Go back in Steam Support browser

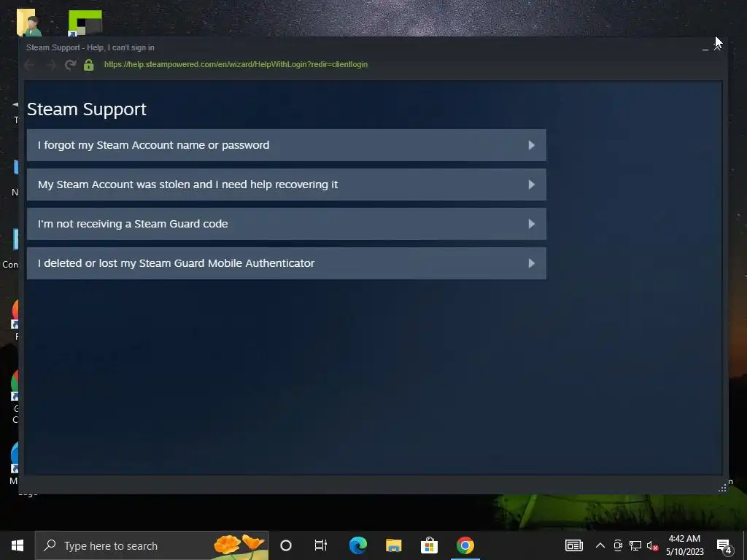click(x=29, y=65)
